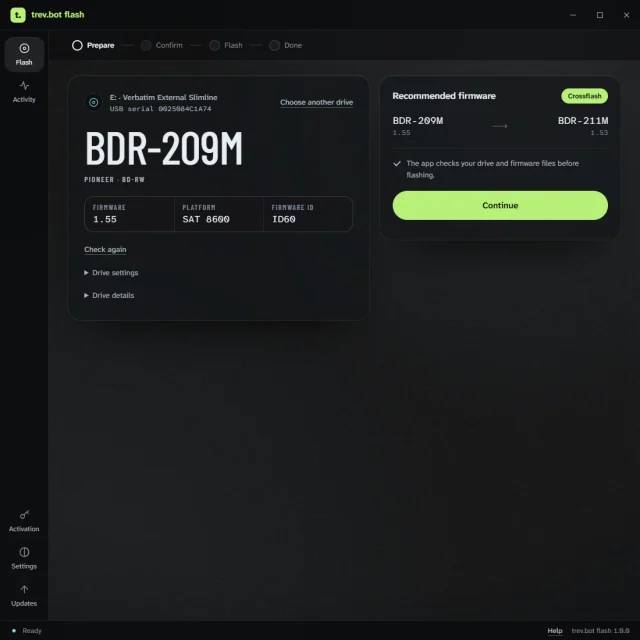Image resolution: width=640 pixels, height=640 pixels.
Task: Click the E: - Verbatim External Slimline label
Action: coord(163,98)
